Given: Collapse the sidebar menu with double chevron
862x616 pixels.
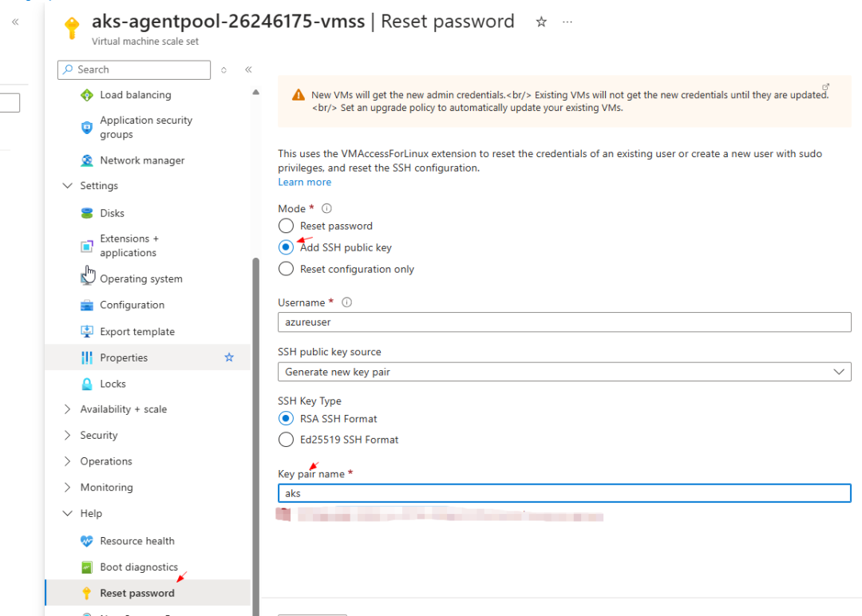Looking at the screenshot, I should pyautogui.click(x=248, y=70).
